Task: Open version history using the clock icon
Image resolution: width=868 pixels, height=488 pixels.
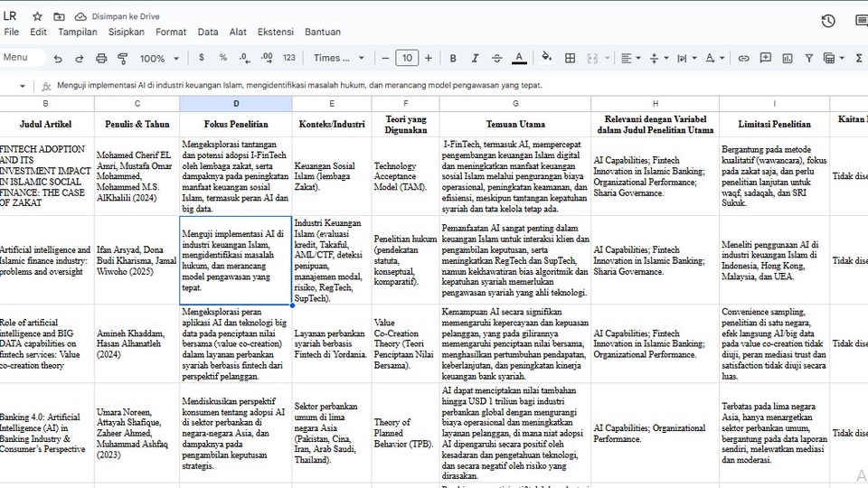Action: 827,21
